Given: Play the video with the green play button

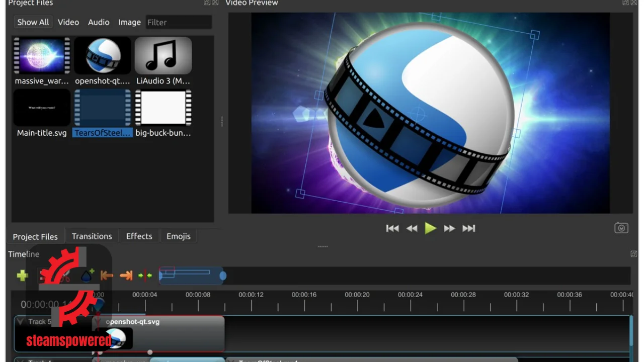Looking at the screenshot, I should point(430,228).
